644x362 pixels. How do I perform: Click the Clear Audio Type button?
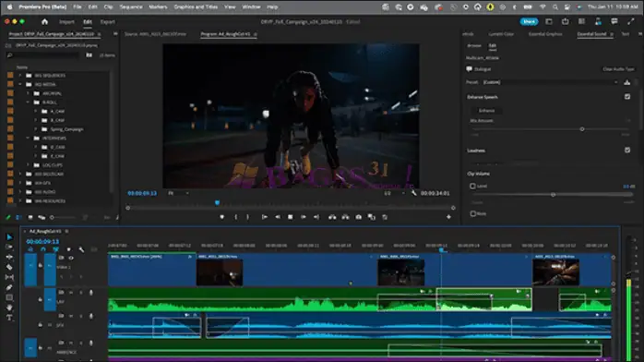click(x=618, y=69)
